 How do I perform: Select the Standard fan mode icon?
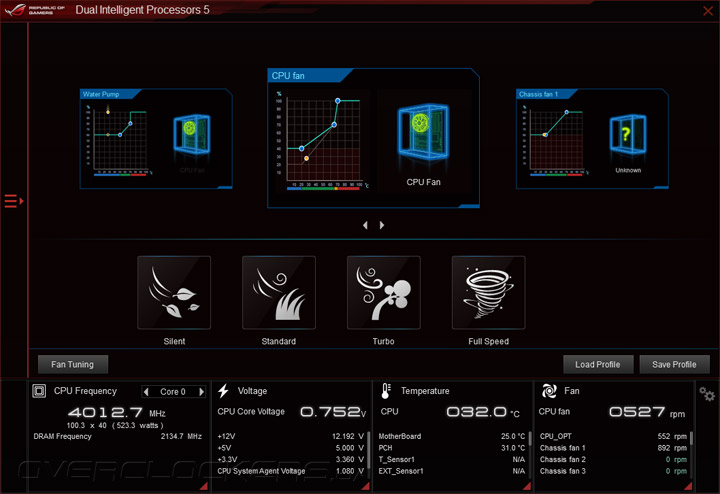click(279, 292)
